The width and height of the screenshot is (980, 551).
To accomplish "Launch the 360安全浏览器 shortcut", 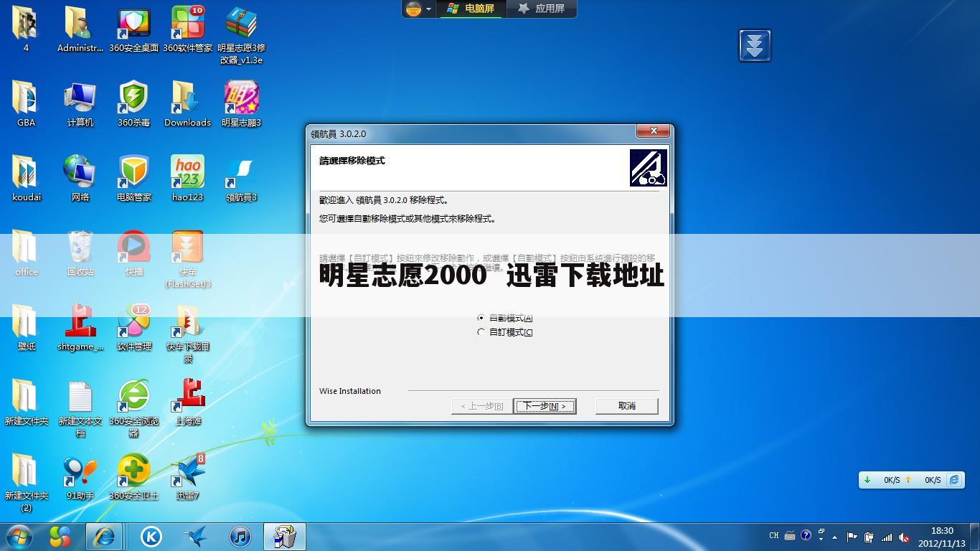I will click(x=134, y=408).
